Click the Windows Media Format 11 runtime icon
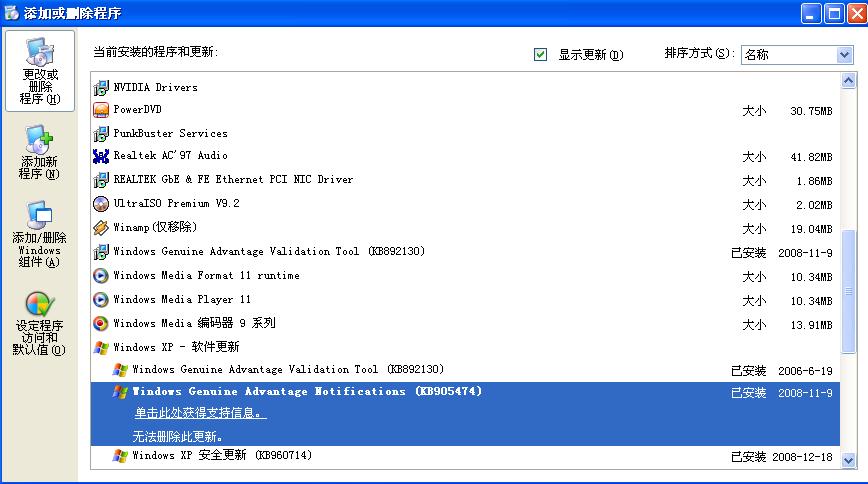 (x=101, y=276)
